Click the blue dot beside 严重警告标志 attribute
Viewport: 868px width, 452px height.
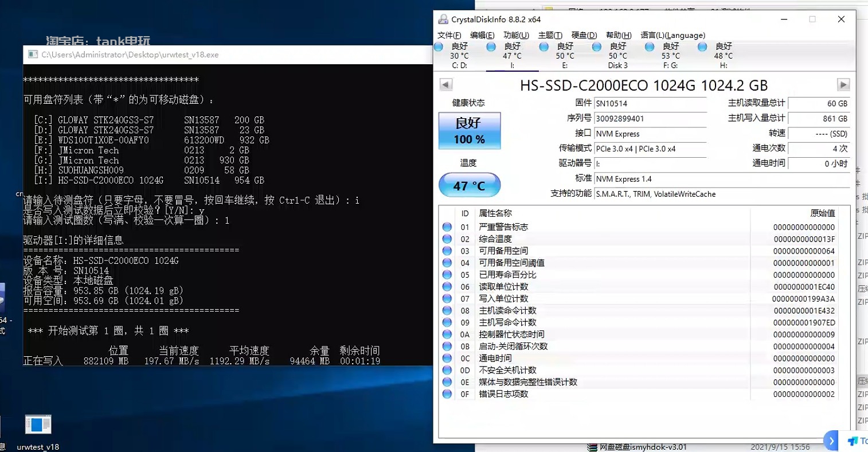coord(447,227)
